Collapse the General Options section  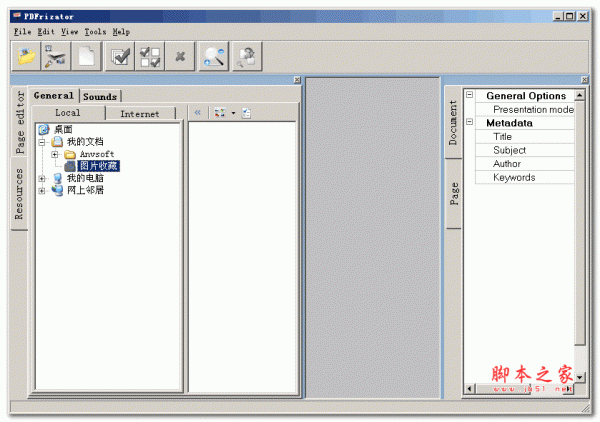click(470, 95)
